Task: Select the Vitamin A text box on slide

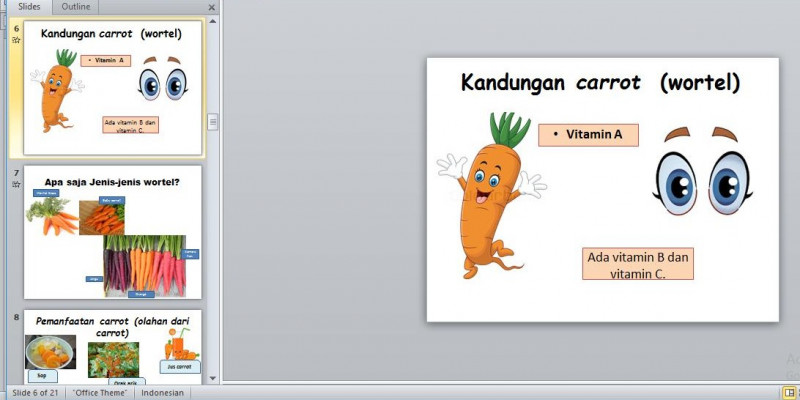Action: click(x=588, y=135)
